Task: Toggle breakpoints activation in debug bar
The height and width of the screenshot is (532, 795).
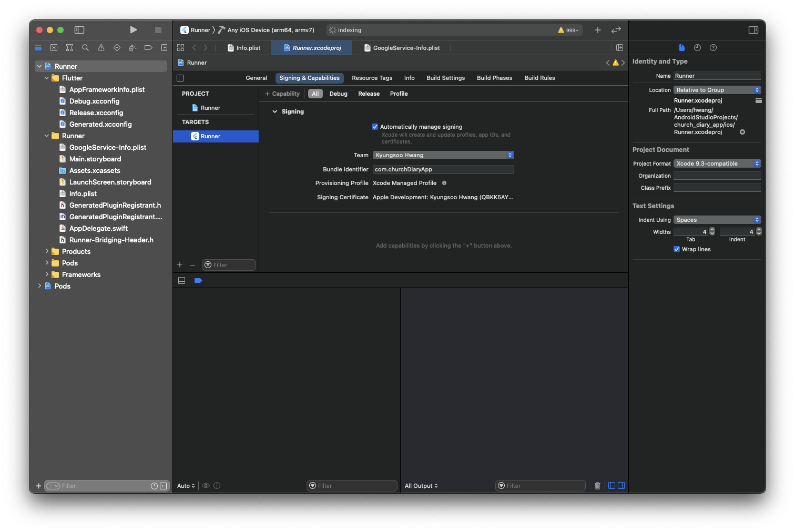Action: 198,280
